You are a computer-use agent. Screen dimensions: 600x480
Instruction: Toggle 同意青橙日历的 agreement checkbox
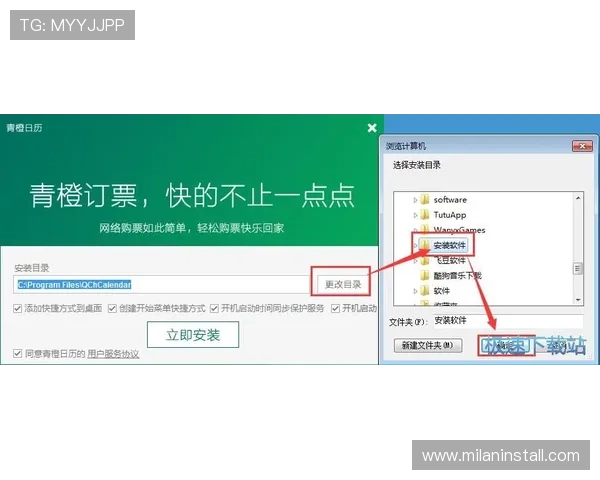pyautogui.click(x=17, y=353)
